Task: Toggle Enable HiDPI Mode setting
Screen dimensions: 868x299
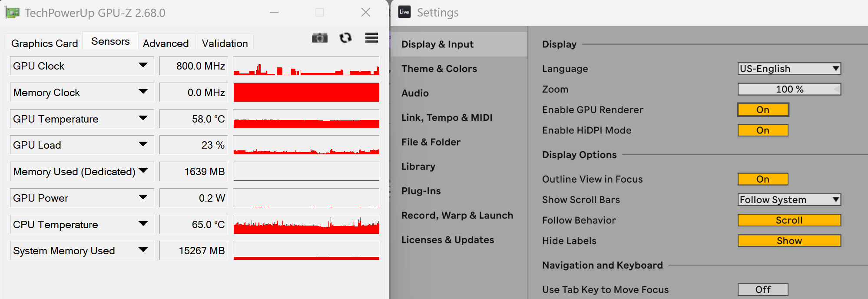Action: (763, 130)
